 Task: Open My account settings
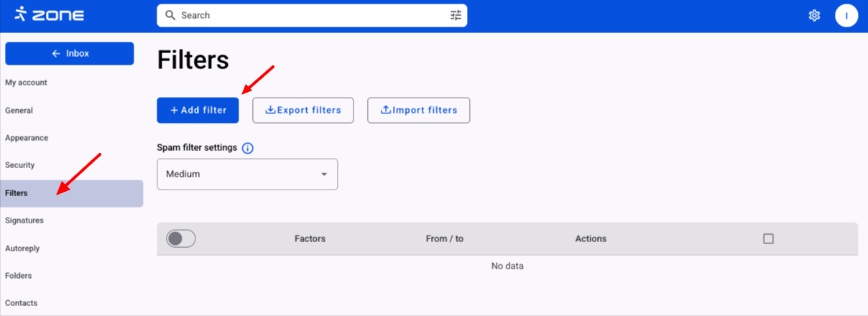coord(26,83)
